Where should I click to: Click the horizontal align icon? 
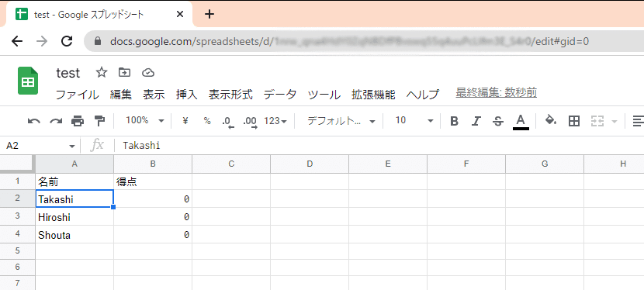(x=638, y=121)
